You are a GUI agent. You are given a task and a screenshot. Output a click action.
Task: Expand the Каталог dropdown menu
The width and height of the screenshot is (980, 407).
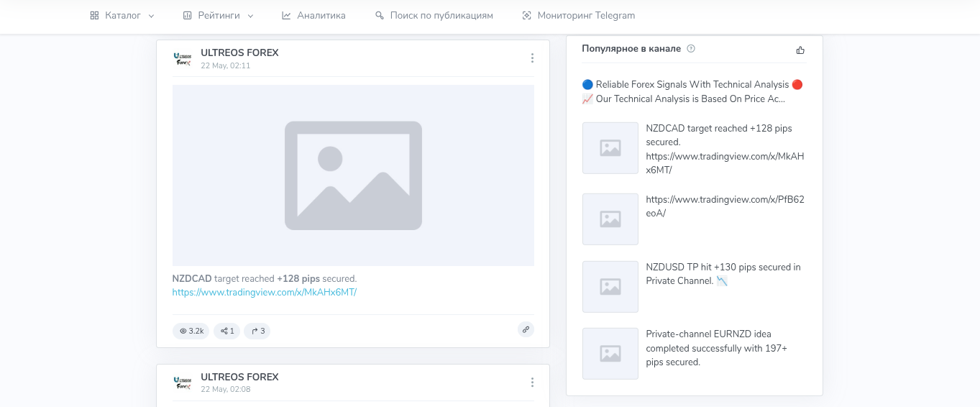point(122,15)
